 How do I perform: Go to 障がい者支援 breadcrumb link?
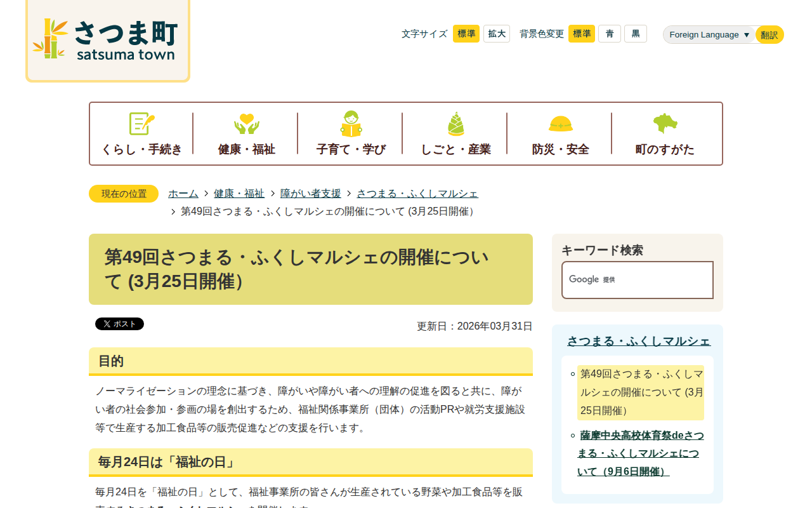311,194
